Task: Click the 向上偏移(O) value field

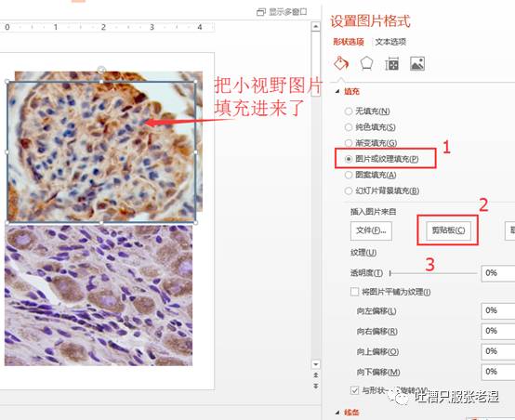Action: pyautogui.click(x=498, y=351)
